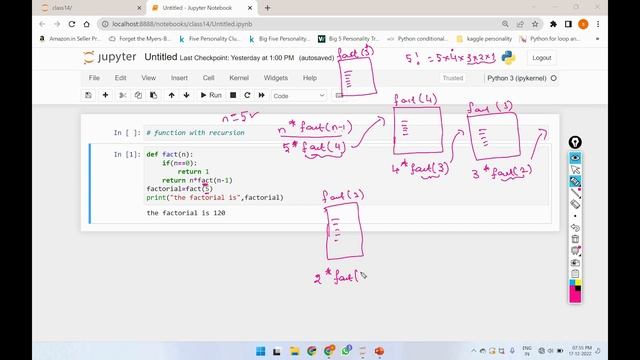Open Chrome's three-dot menu
This screenshot has height=360, width=640.
coord(598,24)
